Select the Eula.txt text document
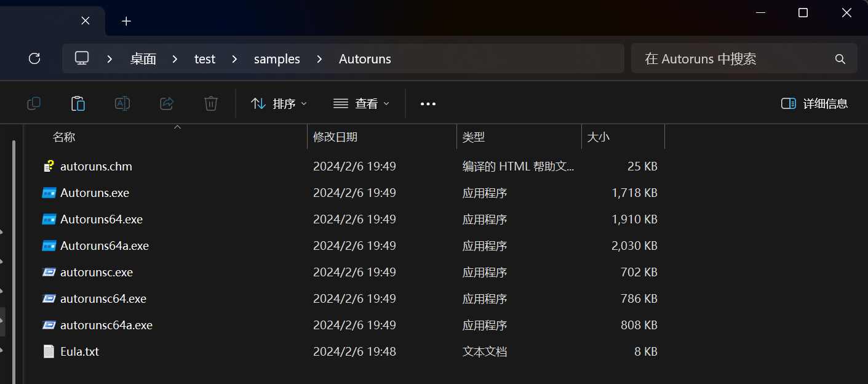This screenshot has height=384, width=868. point(79,351)
